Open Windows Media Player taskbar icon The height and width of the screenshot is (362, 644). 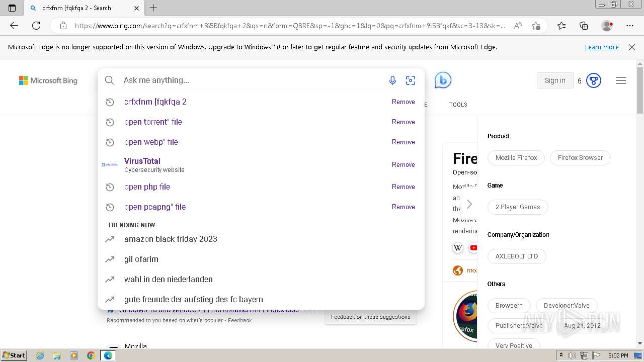click(74, 355)
